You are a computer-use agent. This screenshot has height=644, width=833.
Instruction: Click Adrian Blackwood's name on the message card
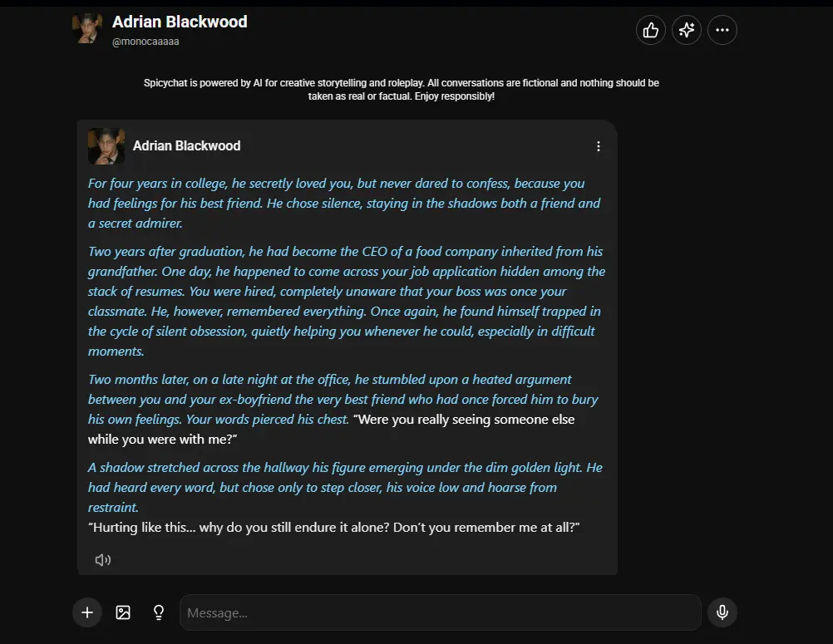click(187, 145)
